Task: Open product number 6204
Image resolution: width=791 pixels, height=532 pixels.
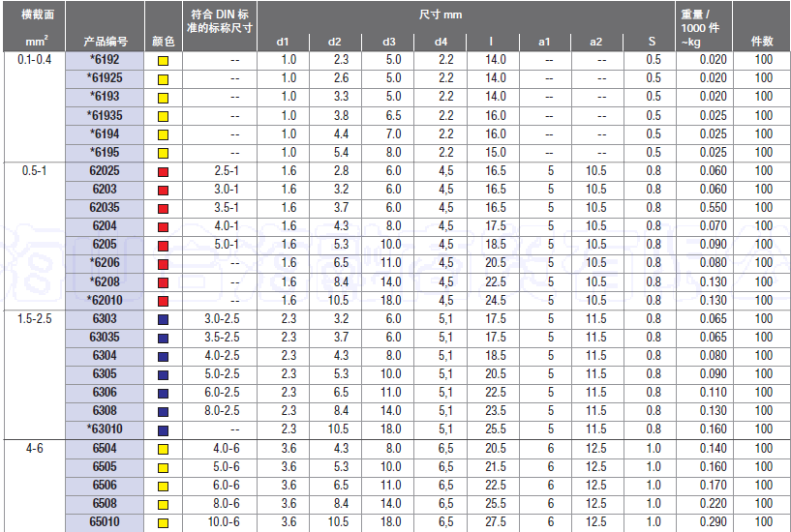Action: [x=105, y=226]
